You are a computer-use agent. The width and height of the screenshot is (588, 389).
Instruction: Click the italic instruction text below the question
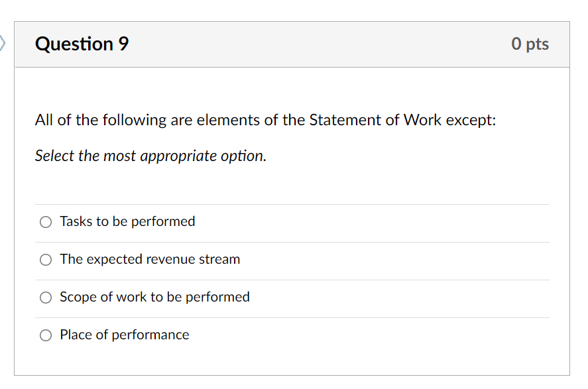tap(150, 155)
